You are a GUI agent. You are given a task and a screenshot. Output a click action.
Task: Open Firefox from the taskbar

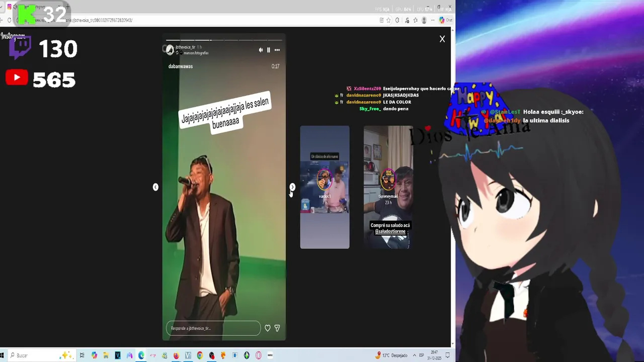point(176,355)
